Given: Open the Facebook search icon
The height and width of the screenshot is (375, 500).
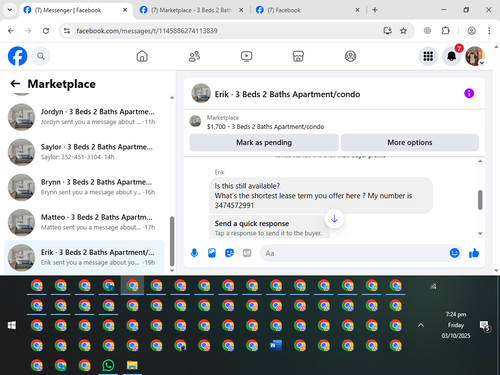Looking at the screenshot, I should pyautogui.click(x=41, y=56).
